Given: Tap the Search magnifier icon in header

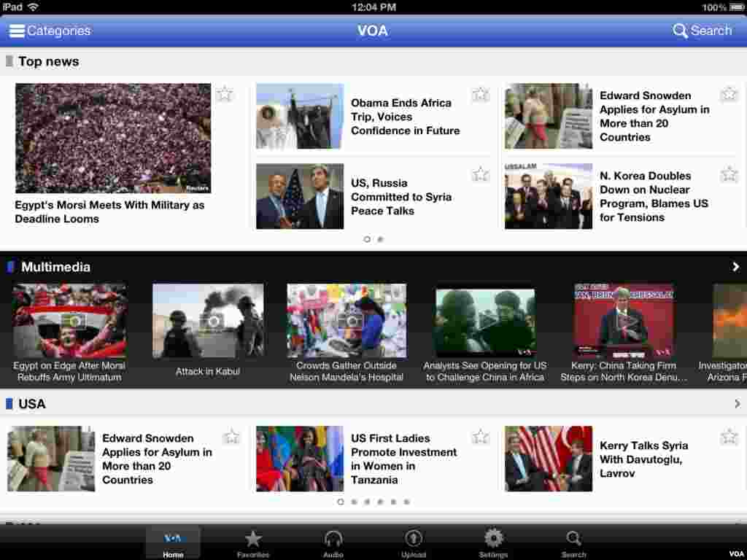Looking at the screenshot, I should point(679,31).
